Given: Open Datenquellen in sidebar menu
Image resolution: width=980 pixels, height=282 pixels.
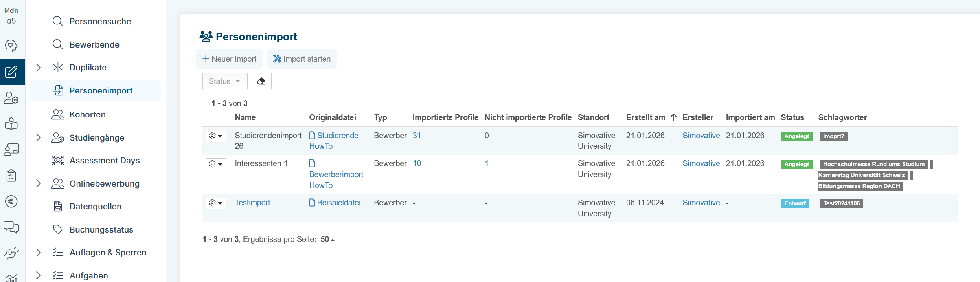Looking at the screenshot, I should 95,207.
